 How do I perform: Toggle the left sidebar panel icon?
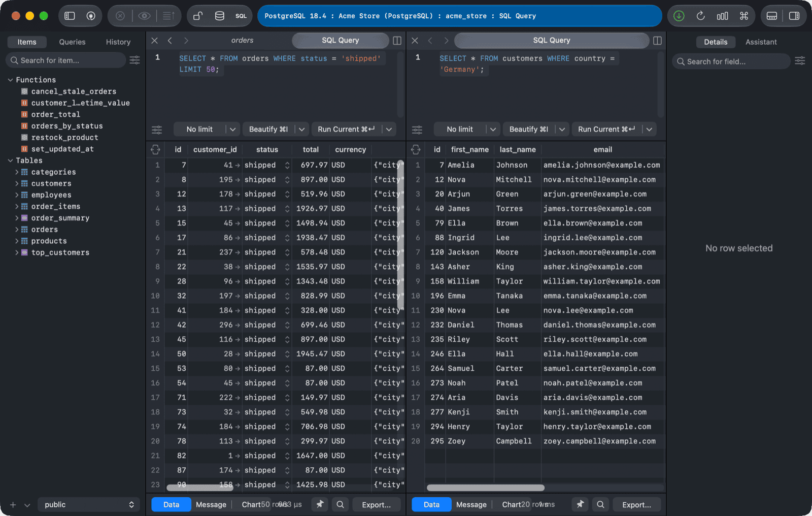pos(70,16)
